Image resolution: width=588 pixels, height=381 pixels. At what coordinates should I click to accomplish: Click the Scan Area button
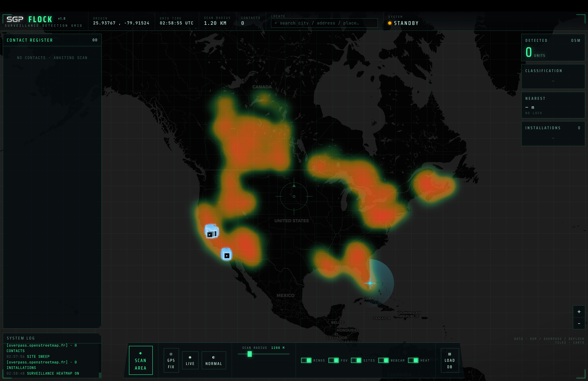point(141,360)
